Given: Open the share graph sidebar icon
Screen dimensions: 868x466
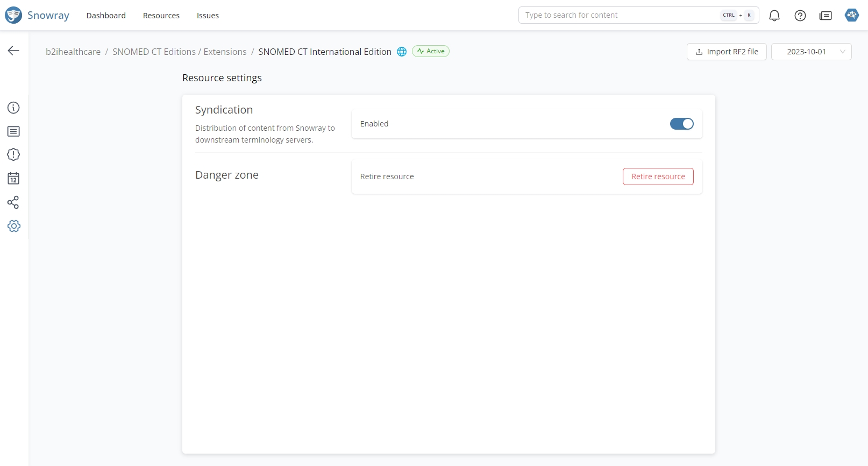Looking at the screenshot, I should click(13, 202).
